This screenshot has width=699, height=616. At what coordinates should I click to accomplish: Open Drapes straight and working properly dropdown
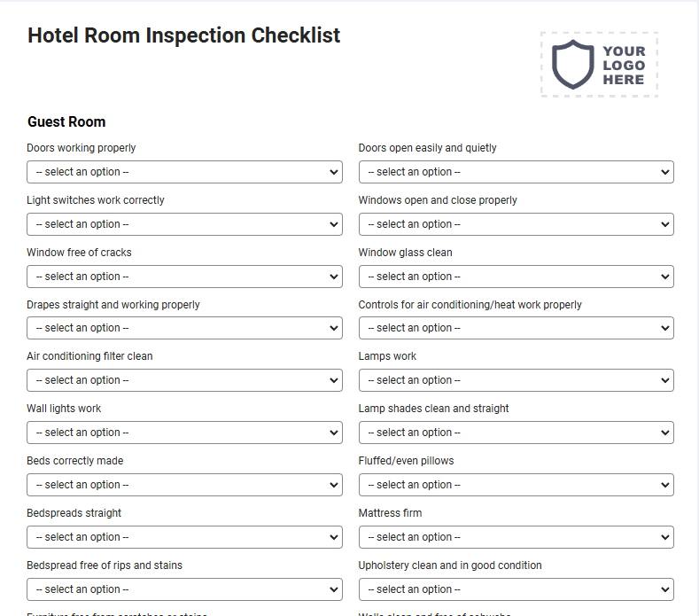pyautogui.click(x=184, y=328)
